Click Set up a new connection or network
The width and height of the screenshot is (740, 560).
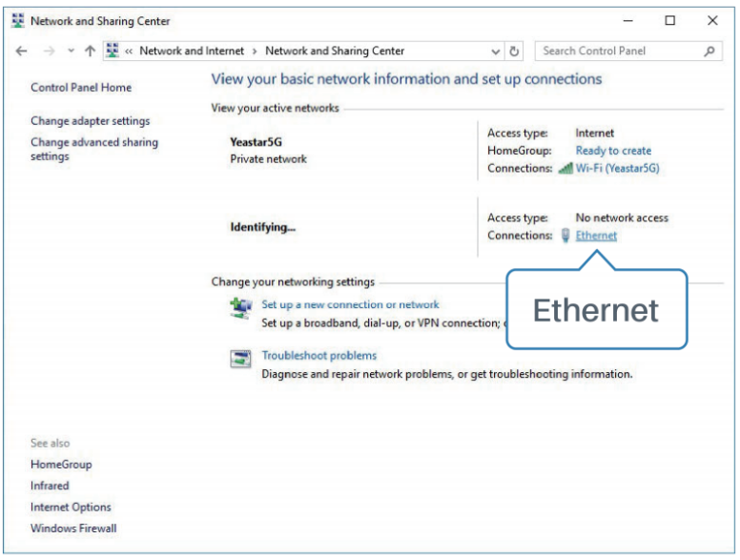(x=350, y=304)
